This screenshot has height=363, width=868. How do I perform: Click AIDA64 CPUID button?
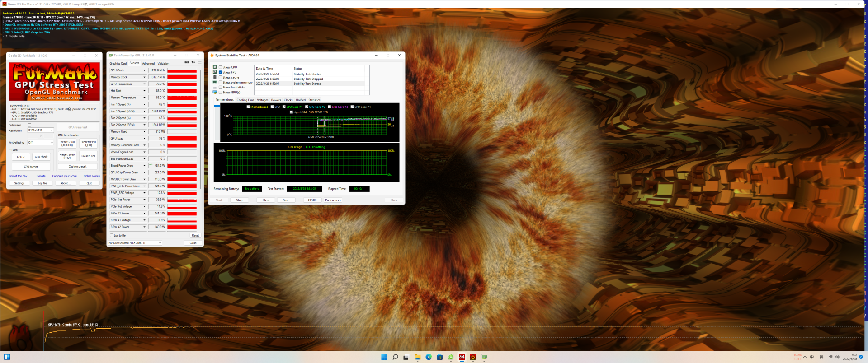click(x=312, y=200)
